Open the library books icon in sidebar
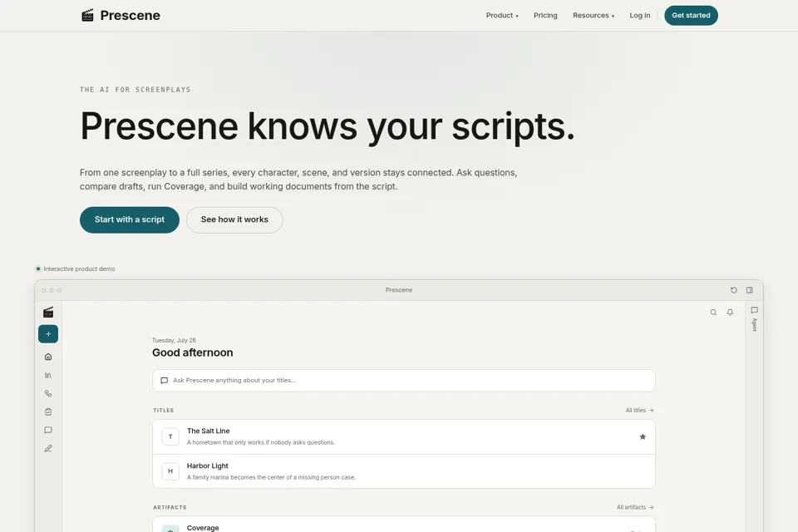 tap(48, 375)
